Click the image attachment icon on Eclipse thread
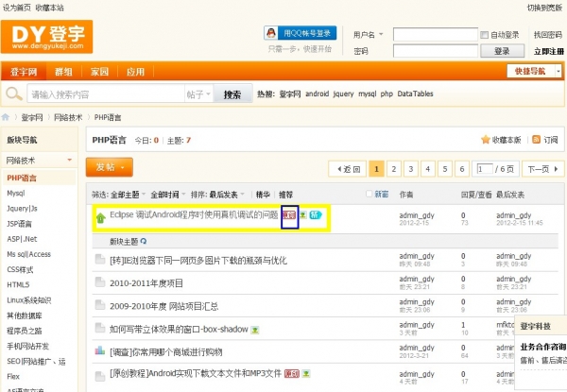The width and height of the screenshot is (567, 392). pyautogui.click(x=303, y=215)
